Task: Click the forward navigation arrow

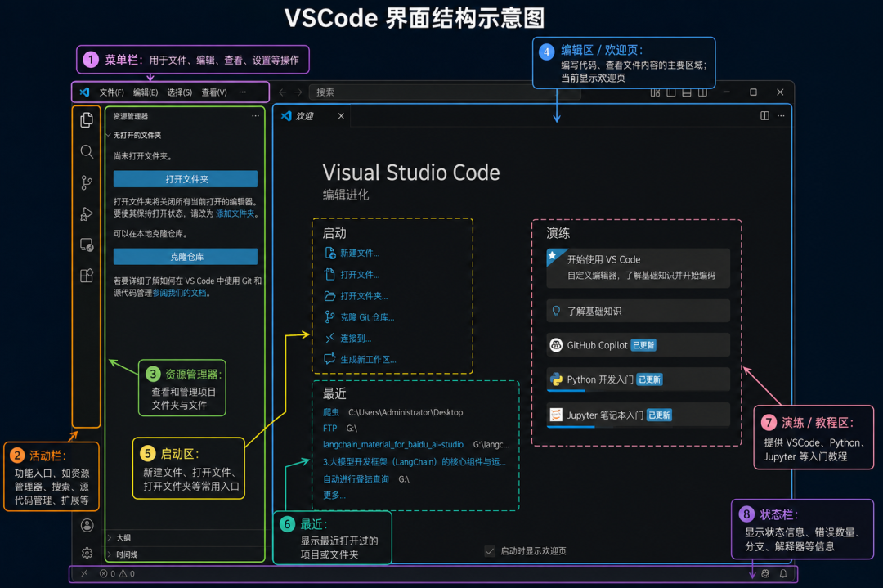Action: [x=298, y=92]
